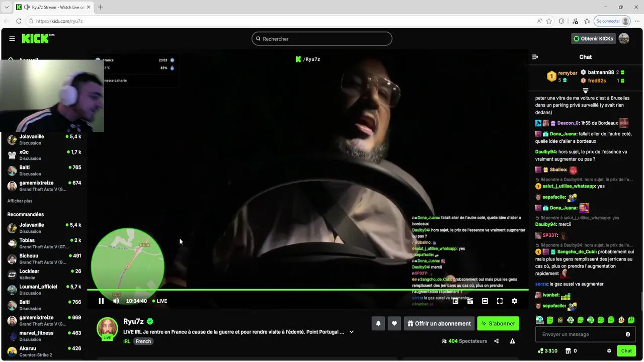The height and width of the screenshot is (362, 644).
Task: Click the chat panel scrollbar
Action: 641,302
